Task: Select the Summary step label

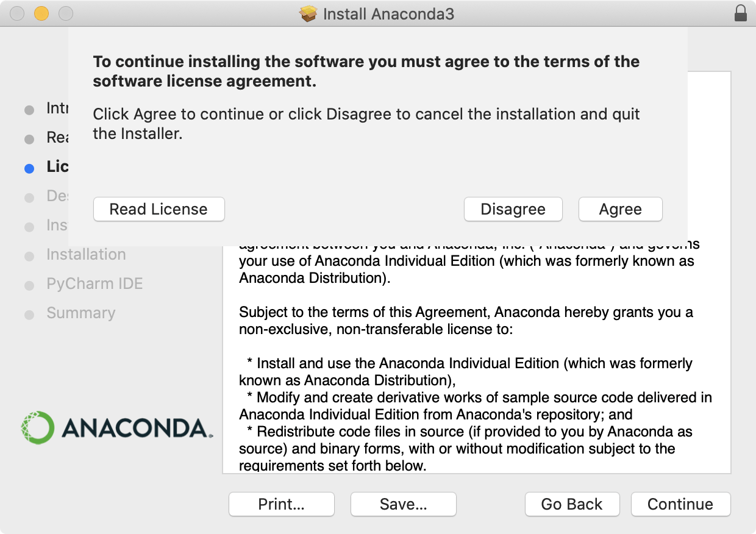Action: [80, 313]
